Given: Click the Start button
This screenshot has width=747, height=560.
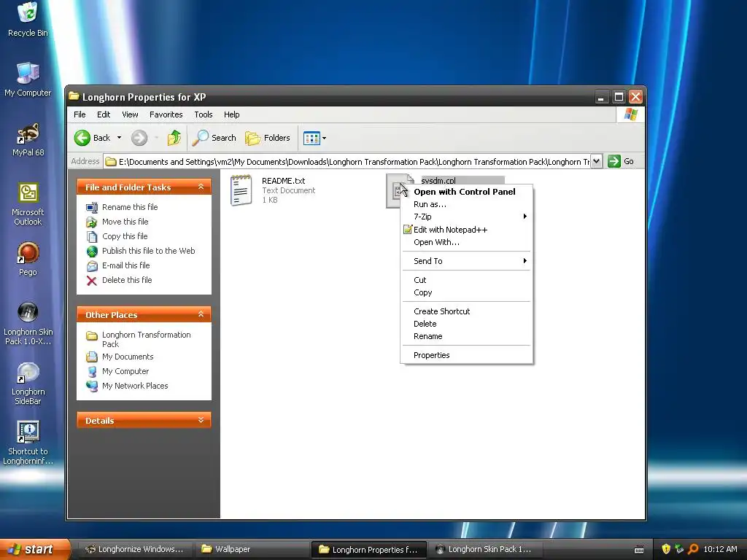Looking at the screenshot, I should point(35,549).
